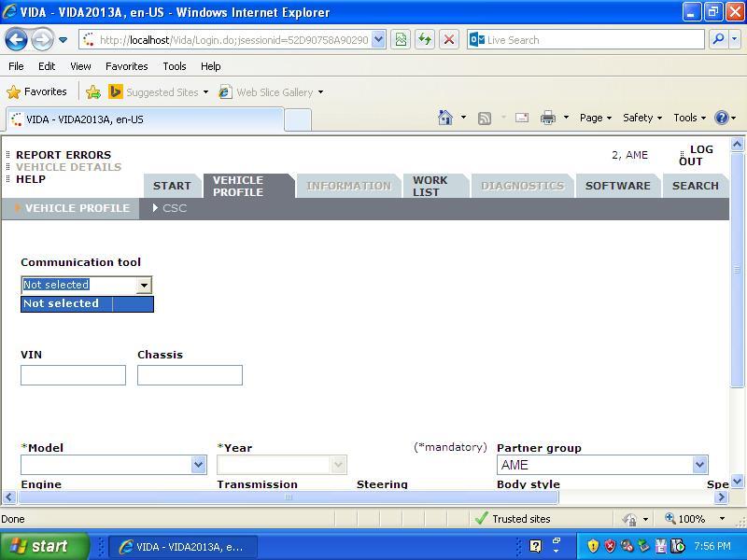This screenshot has width=747, height=560.
Task: Open the WORK LIST tab
Action: pyautogui.click(x=430, y=186)
